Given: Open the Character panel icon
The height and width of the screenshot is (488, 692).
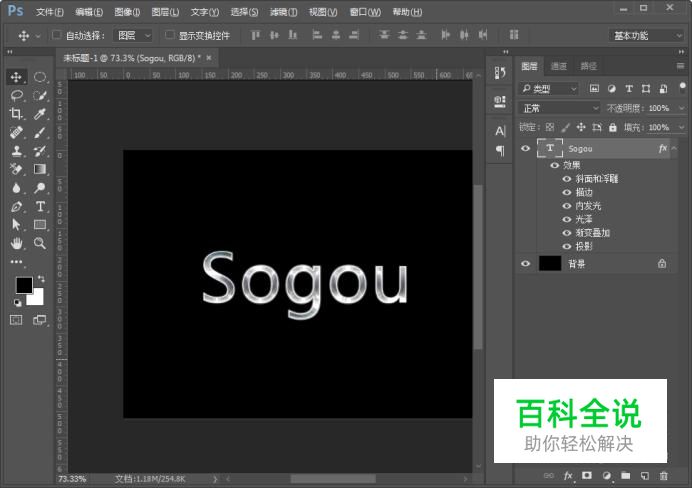Looking at the screenshot, I should (500, 131).
